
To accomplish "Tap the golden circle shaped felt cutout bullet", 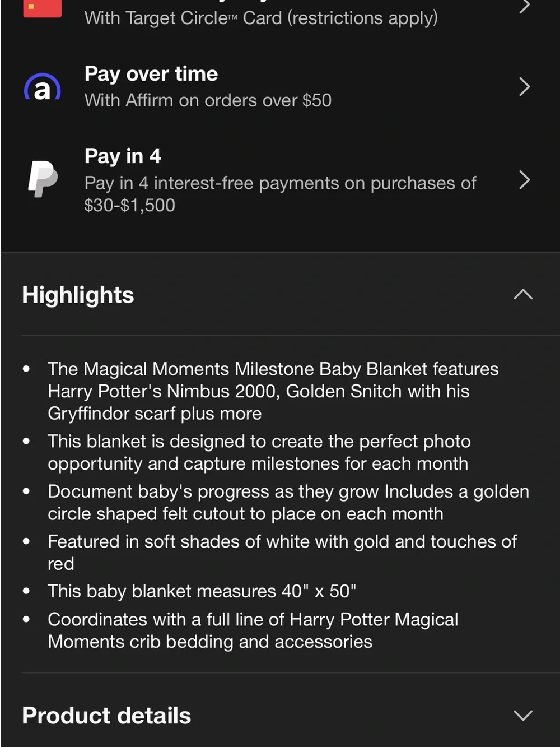I will coord(288,503).
